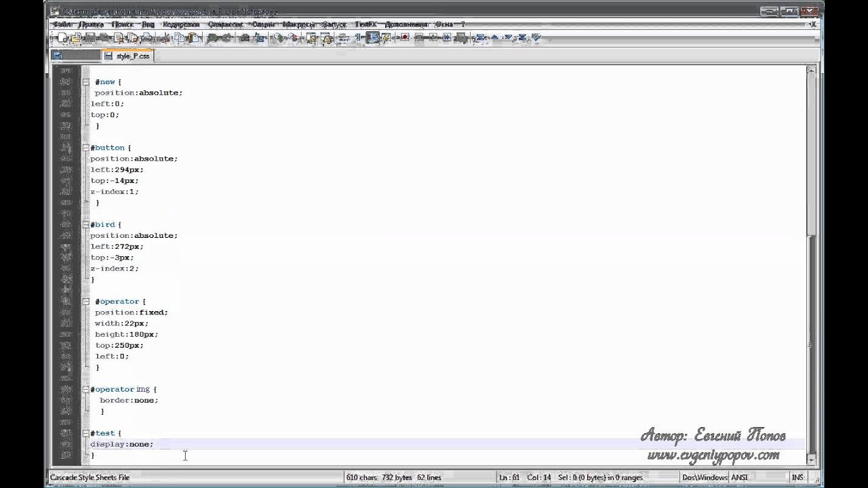Viewport: 868px width, 488px height.
Task: Click the Copy toolbar icon
Action: [179, 38]
